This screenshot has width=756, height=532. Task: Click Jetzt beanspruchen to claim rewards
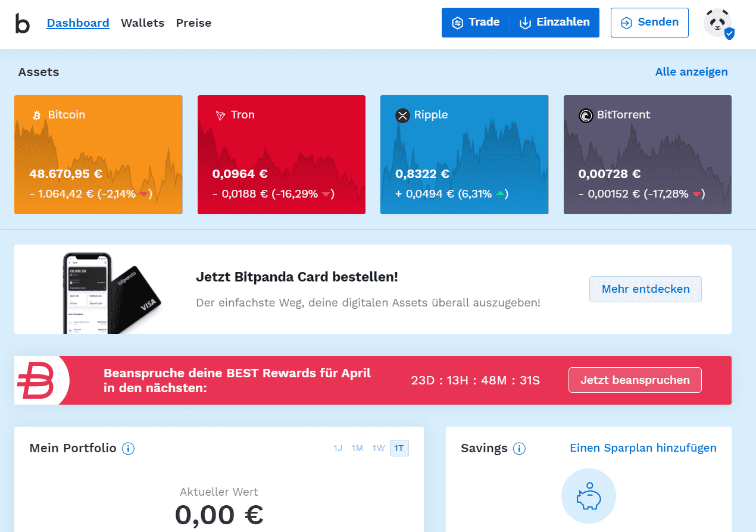635,380
